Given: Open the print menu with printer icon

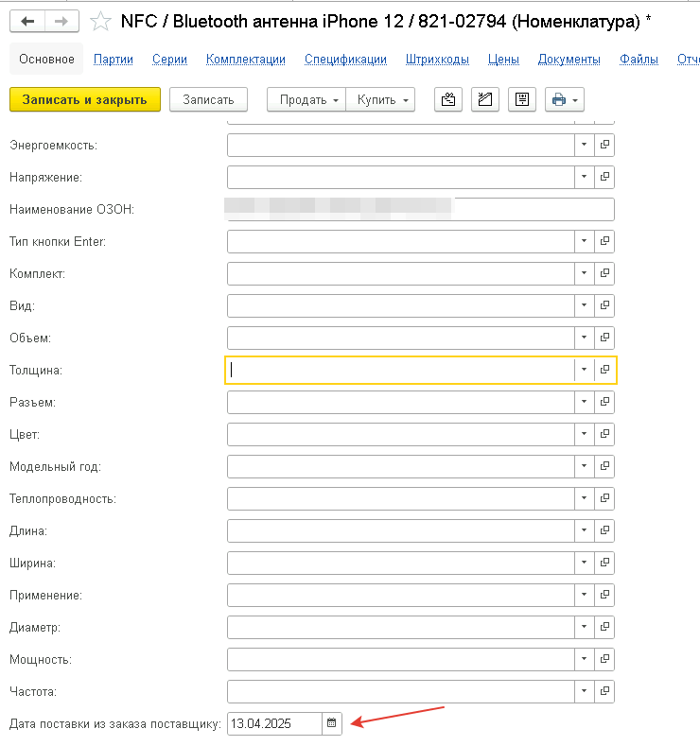Looking at the screenshot, I should [565, 99].
